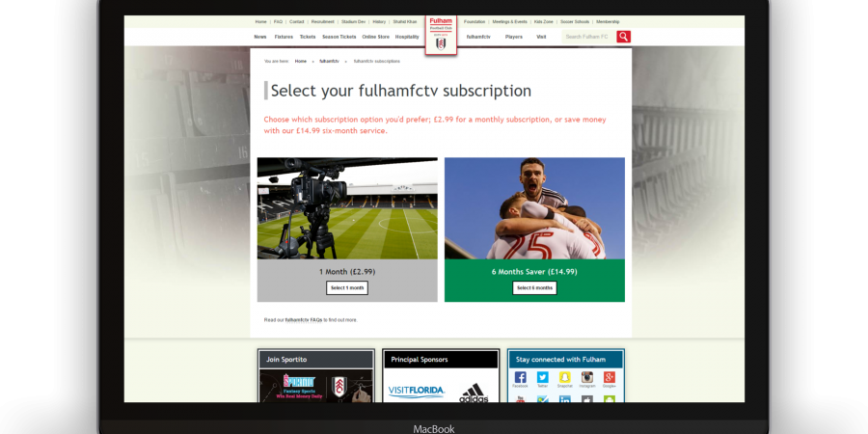
Task: Focus the Search Fulham FC field
Action: click(588, 37)
